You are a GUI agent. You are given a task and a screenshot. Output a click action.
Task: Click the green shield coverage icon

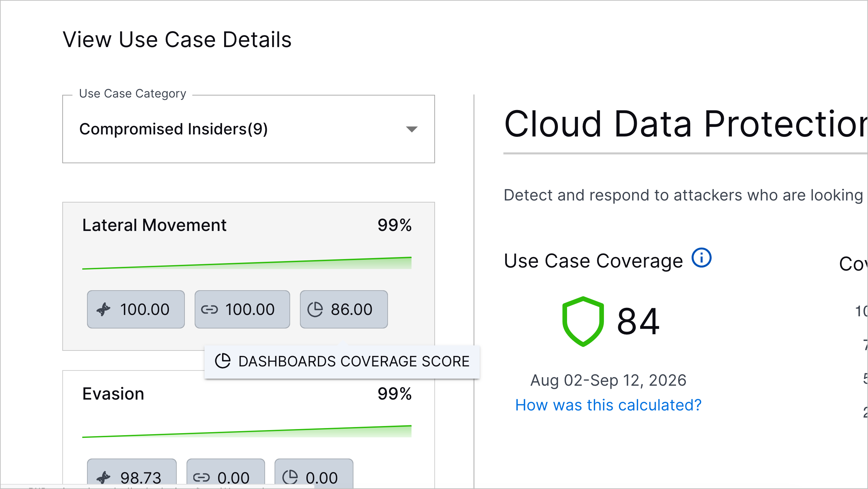[583, 321]
